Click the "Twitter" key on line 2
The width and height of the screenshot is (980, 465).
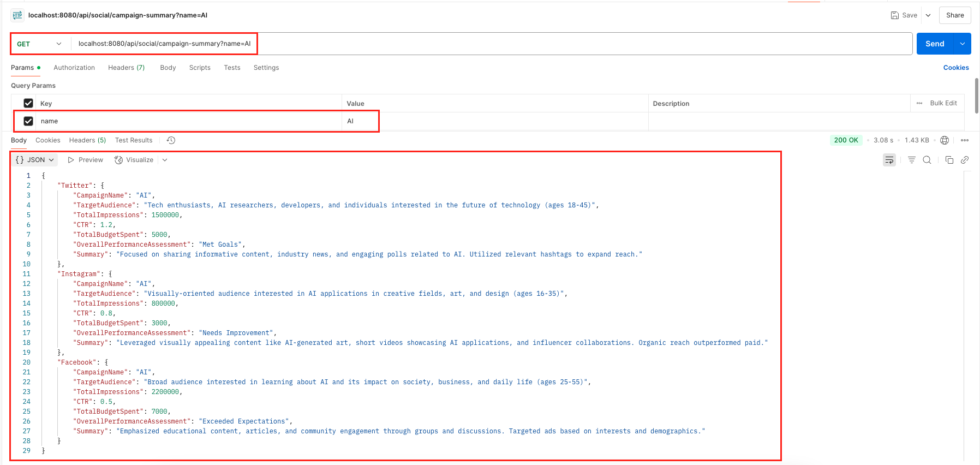[x=75, y=186]
